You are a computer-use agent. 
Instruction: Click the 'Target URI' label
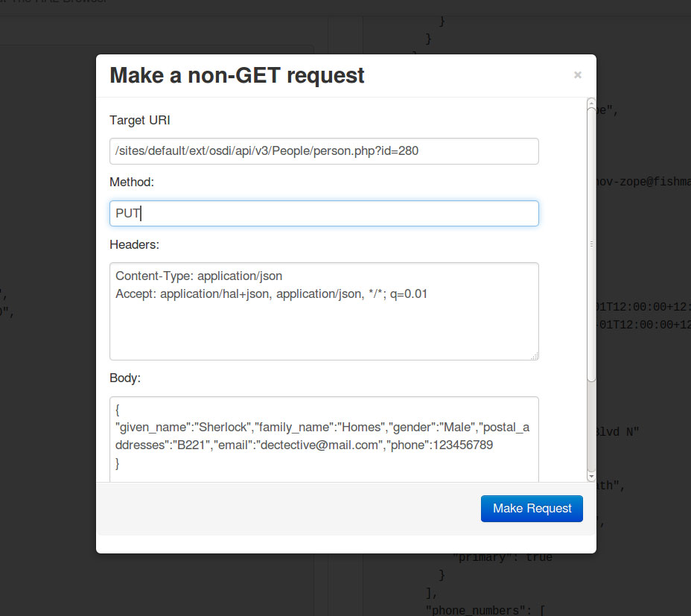coord(140,120)
